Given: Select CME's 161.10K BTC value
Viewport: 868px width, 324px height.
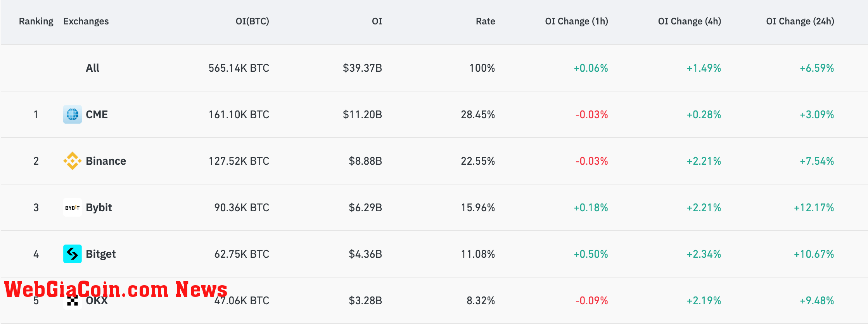Looking at the screenshot, I should 239,114.
